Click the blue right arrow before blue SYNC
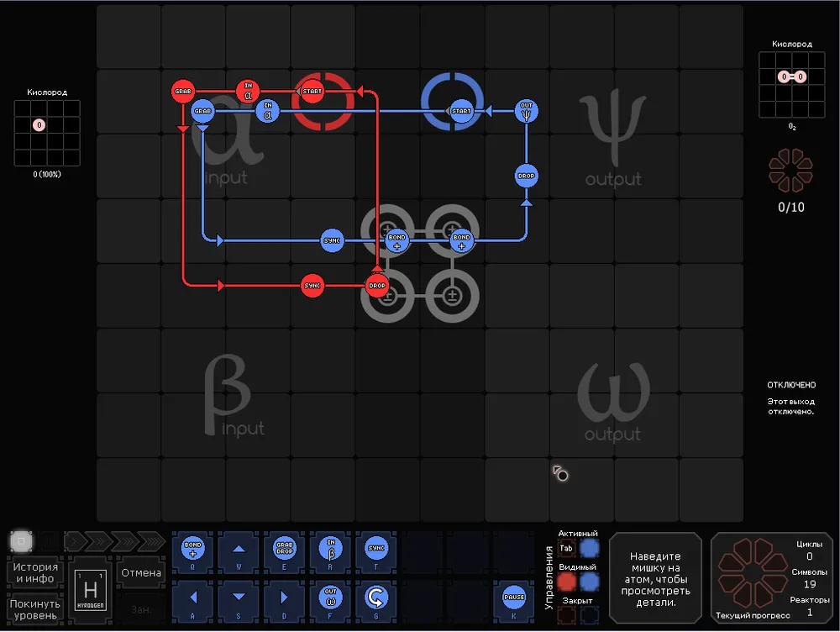Screen dimensions: 840x632 click(220, 240)
